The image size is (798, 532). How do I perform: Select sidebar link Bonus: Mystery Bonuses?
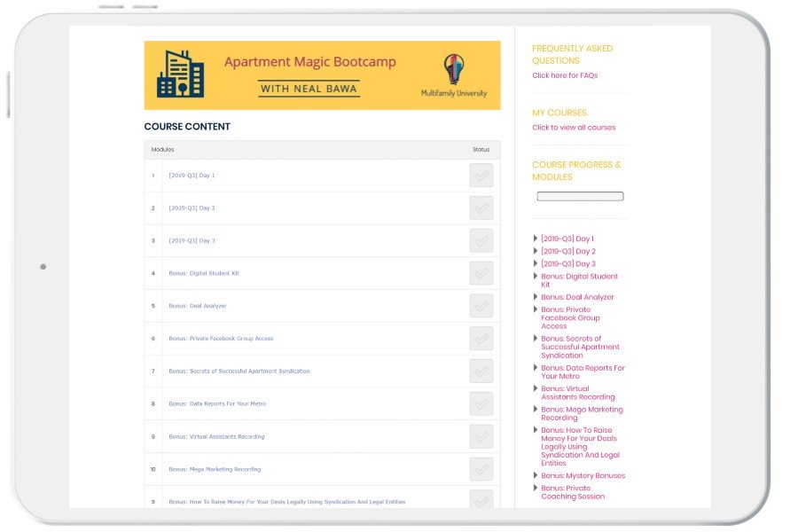tap(583, 475)
